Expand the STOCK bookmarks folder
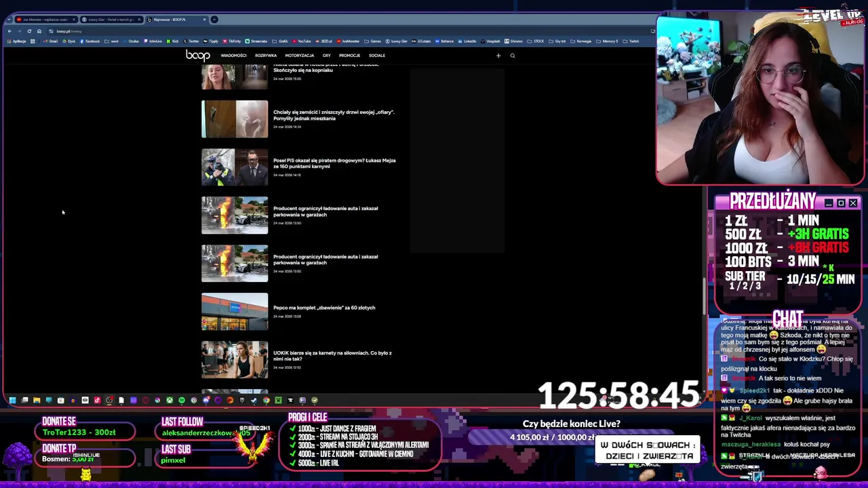Viewport: 868px width, 488px height. [x=536, y=41]
